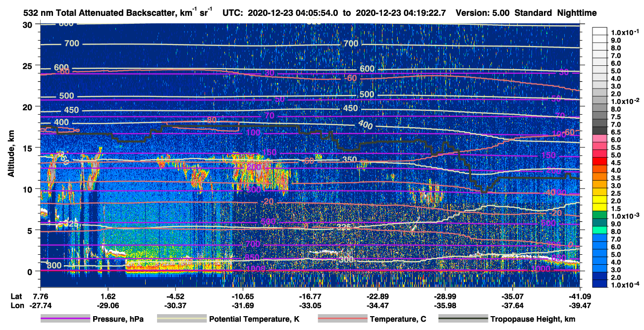The height and width of the screenshot is (330, 644).
Task: Click the pale yellow line sample for Potential Temperature
Action: (181, 319)
